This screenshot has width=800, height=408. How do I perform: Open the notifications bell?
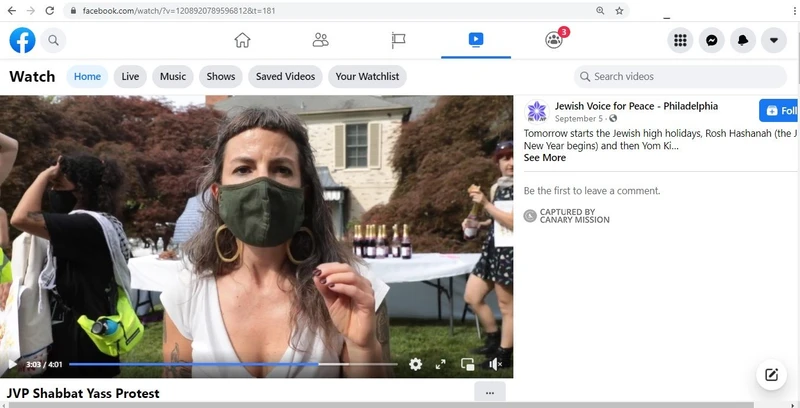pos(742,40)
